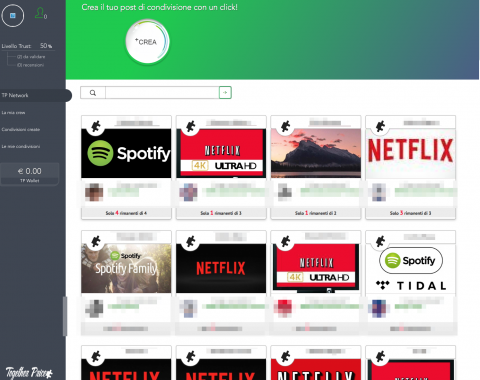
Task: Open the recensioni tree entry
Action: (x=30, y=65)
